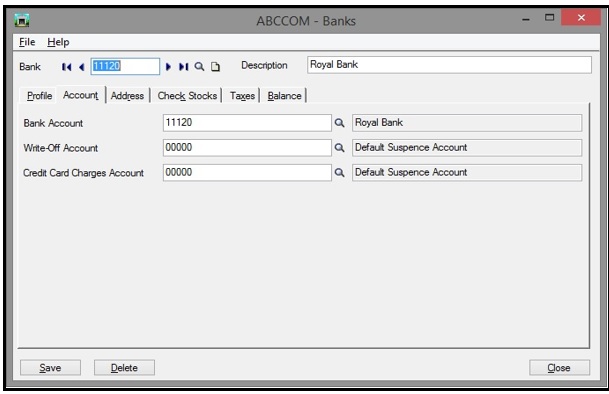Create a new bank record icon
609x394 pixels.
(215, 67)
